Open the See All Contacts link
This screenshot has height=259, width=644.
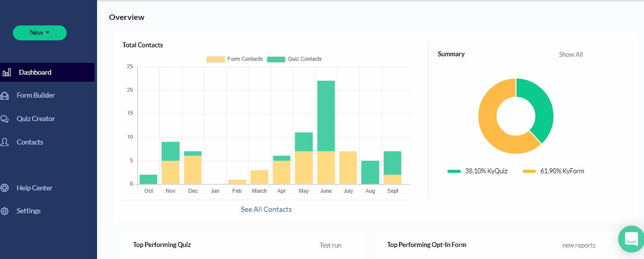[266, 210]
